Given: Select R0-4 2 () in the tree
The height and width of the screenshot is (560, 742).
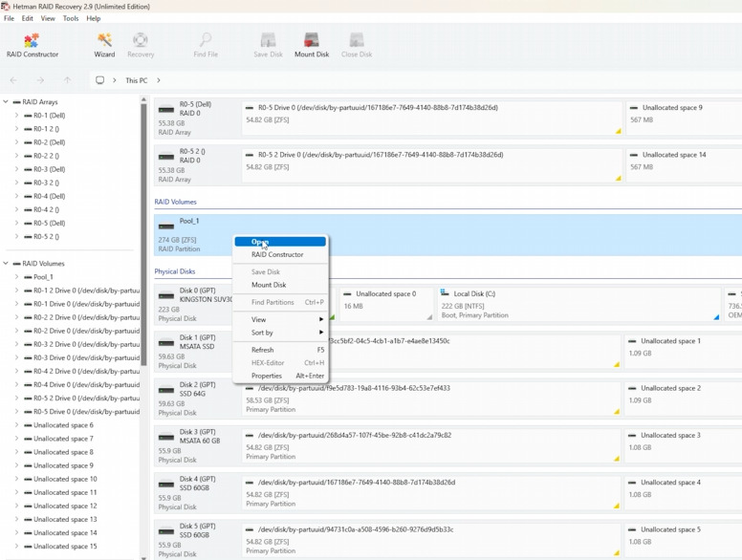Looking at the screenshot, I should pyautogui.click(x=46, y=209).
